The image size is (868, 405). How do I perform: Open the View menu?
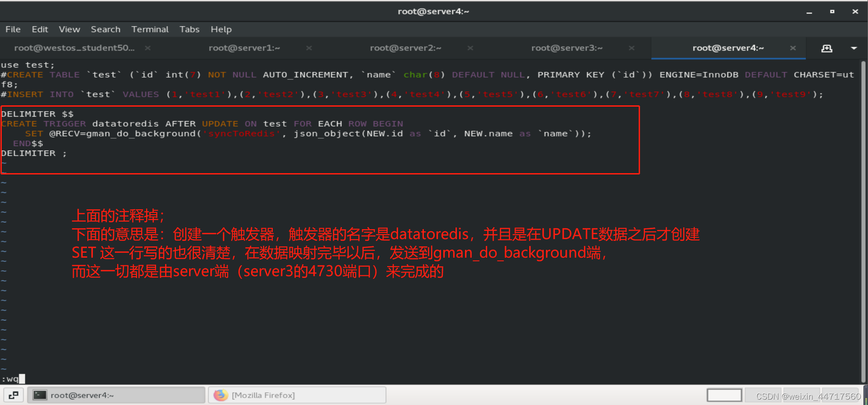[69, 29]
